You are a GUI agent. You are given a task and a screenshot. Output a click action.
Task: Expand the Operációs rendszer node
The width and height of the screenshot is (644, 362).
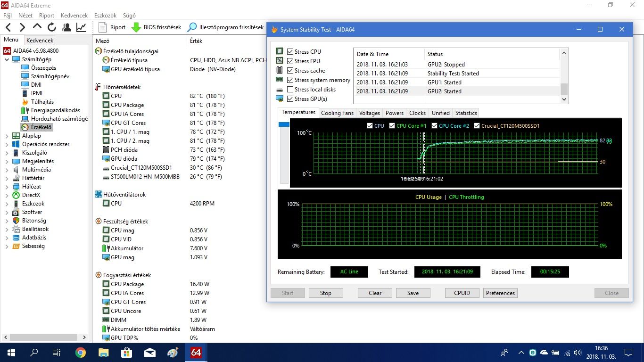7,144
